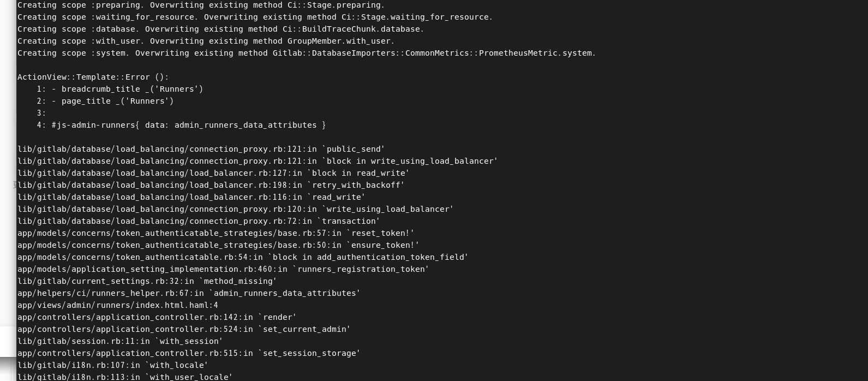Click lib/gitlab/session.rb:11 with_session line
This screenshot has height=381, width=868.
coord(120,341)
